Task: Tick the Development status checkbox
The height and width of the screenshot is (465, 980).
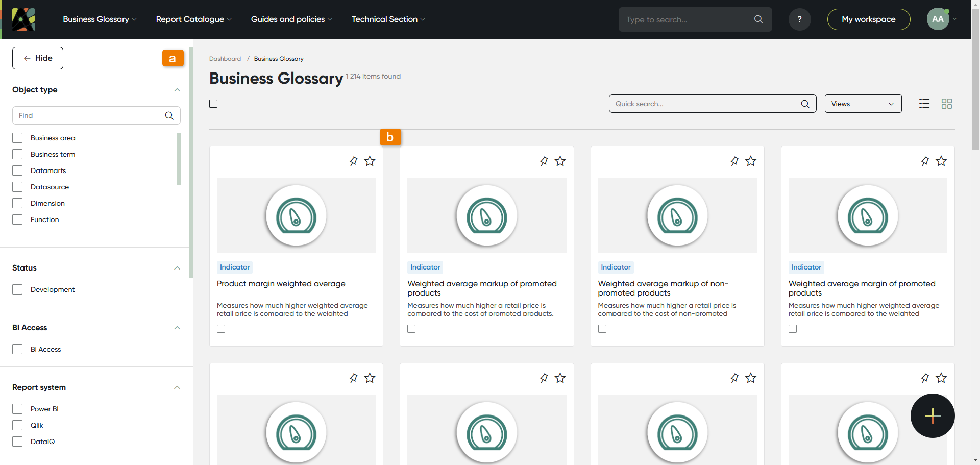Action: point(18,289)
